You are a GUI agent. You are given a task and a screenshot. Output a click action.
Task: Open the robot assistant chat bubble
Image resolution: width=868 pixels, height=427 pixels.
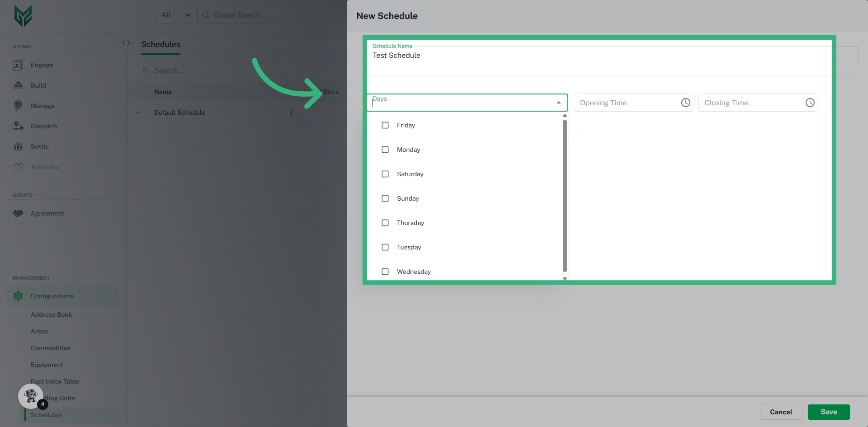31,396
